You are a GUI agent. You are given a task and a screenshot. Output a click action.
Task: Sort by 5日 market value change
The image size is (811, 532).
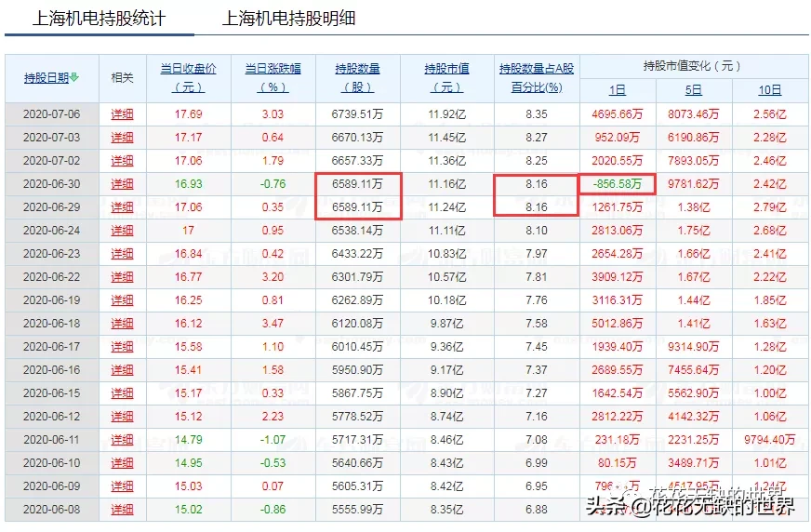tap(694, 90)
